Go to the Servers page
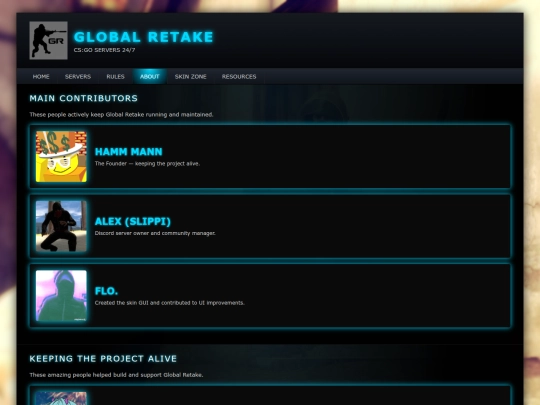The height and width of the screenshot is (405, 540). [x=78, y=76]
